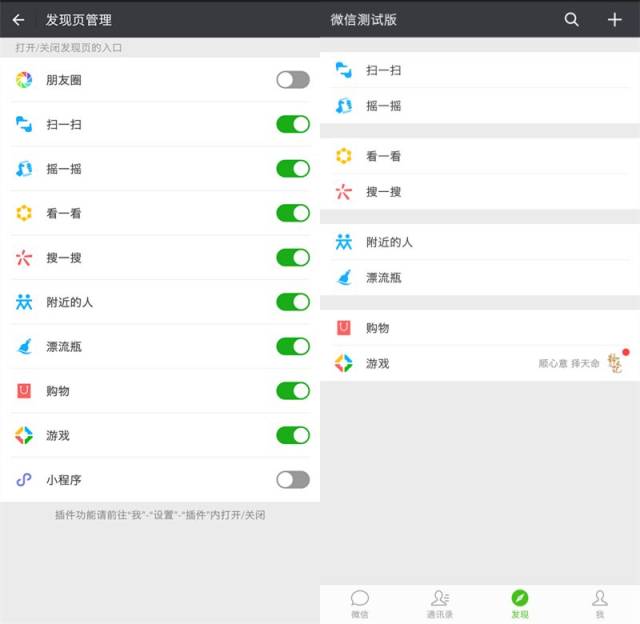
Task: Open the 购物 shopping entry in Discover
Action: click(480, 328)
